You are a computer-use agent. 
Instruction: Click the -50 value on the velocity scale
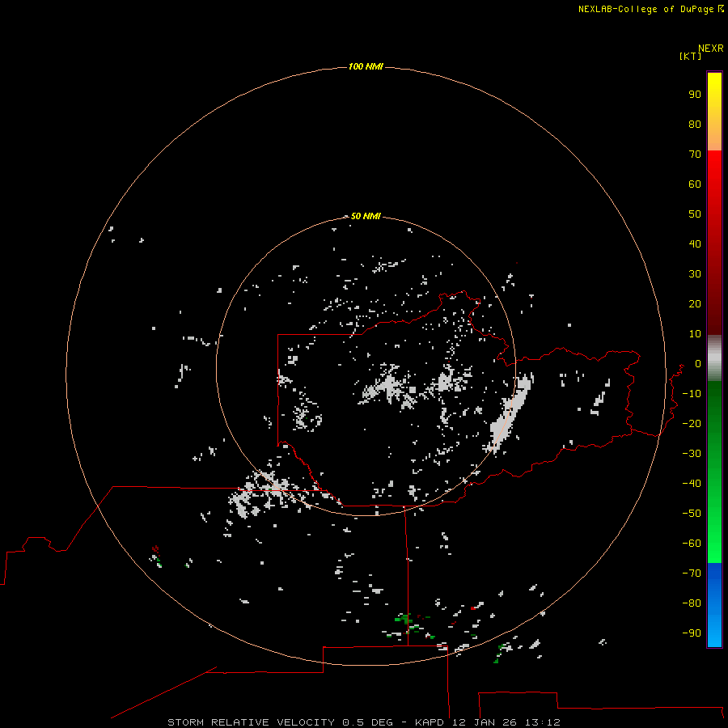pyautogui.click(x=692, y=513)
